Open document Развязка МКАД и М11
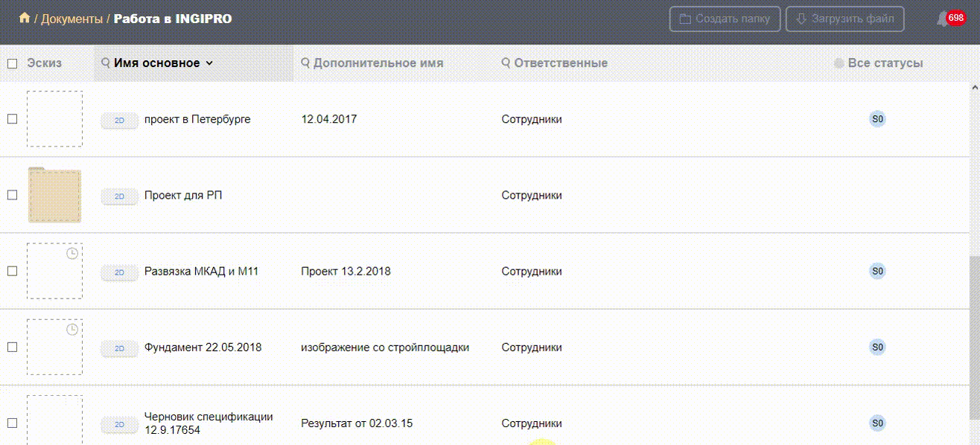The height and width of the screenshot is (445, 980). coord(201,271)
